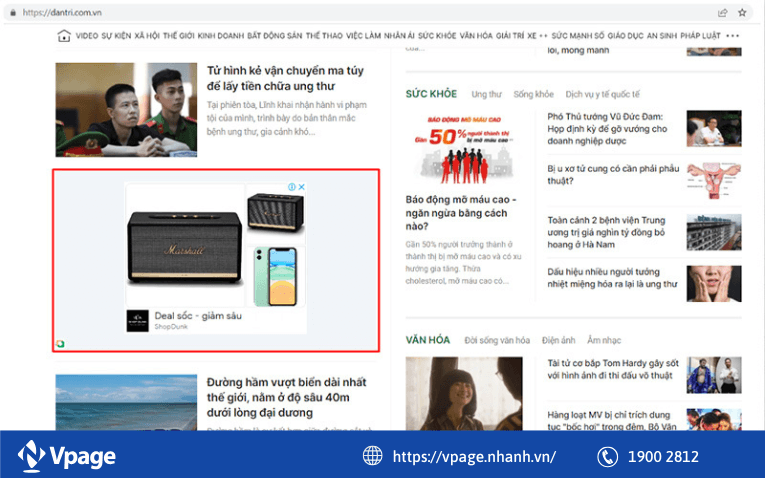Click the abandoned hospital building thumbnail

(x=714, y=232)
